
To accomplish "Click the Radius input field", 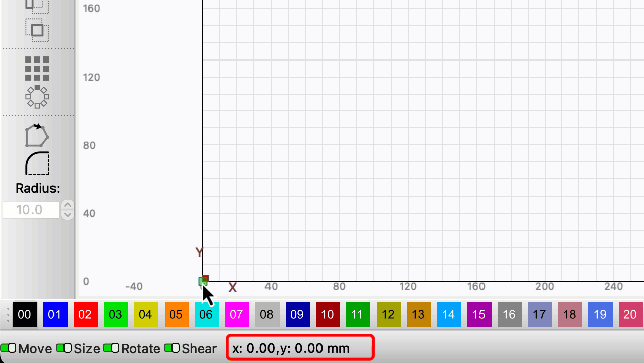I will (x=30, y=210).
